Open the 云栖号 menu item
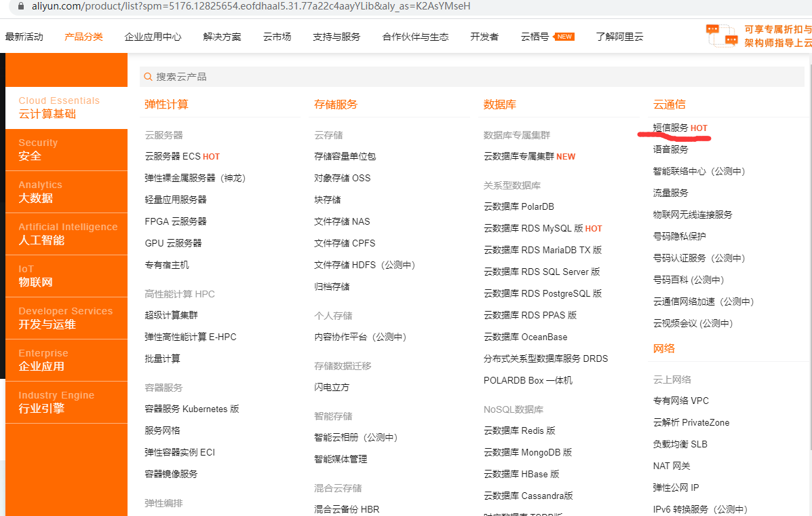The height and width of the screenshot is (516, 812). pos(535,37)
